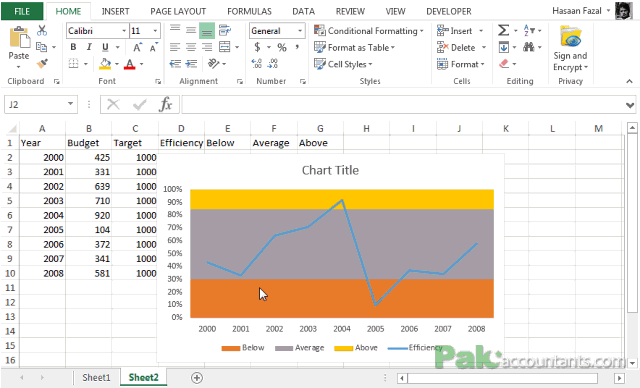Decrease font size with small A
The height and width of the screenshot is (388, 640).
[153, 47]
